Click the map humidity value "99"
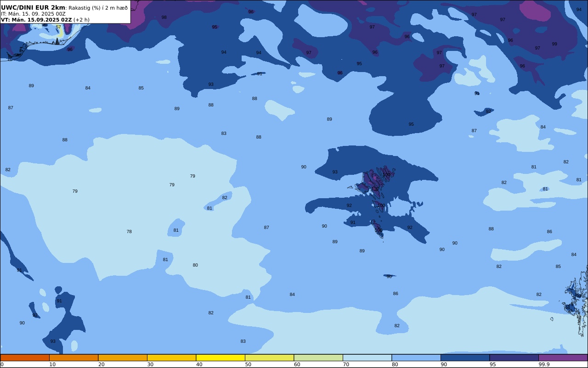 554,44
